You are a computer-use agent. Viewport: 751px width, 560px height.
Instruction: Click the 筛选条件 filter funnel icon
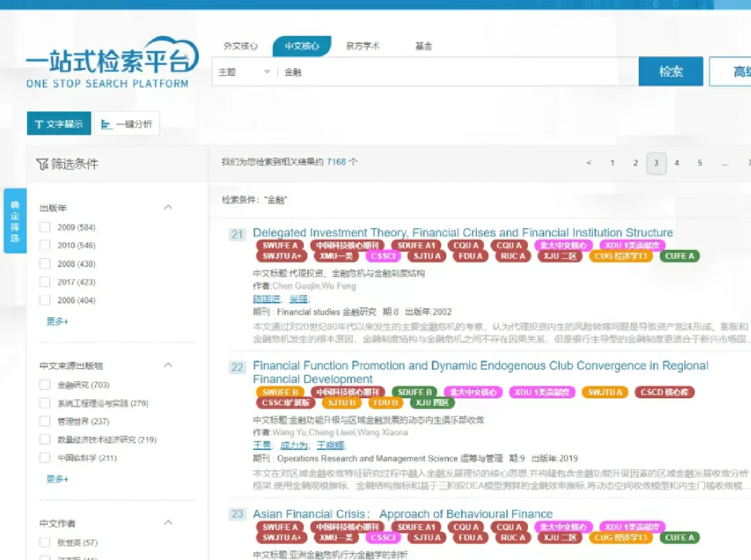click(x=42, y=164)
